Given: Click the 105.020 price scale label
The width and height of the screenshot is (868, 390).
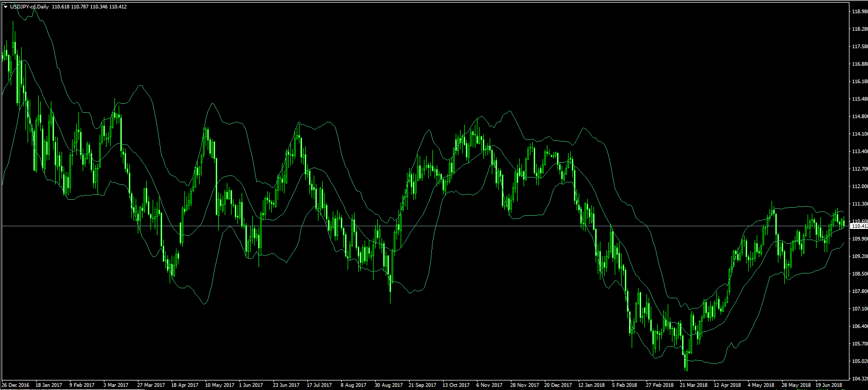Looking at the screenshot, I should [x=859, y=361].
